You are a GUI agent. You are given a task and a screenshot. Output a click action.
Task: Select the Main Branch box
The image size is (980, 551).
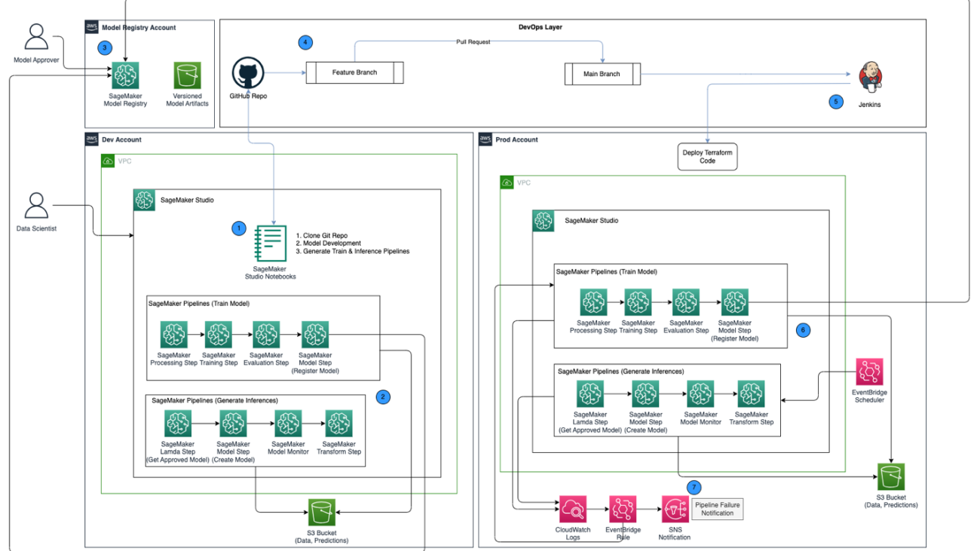click(602, 74)
